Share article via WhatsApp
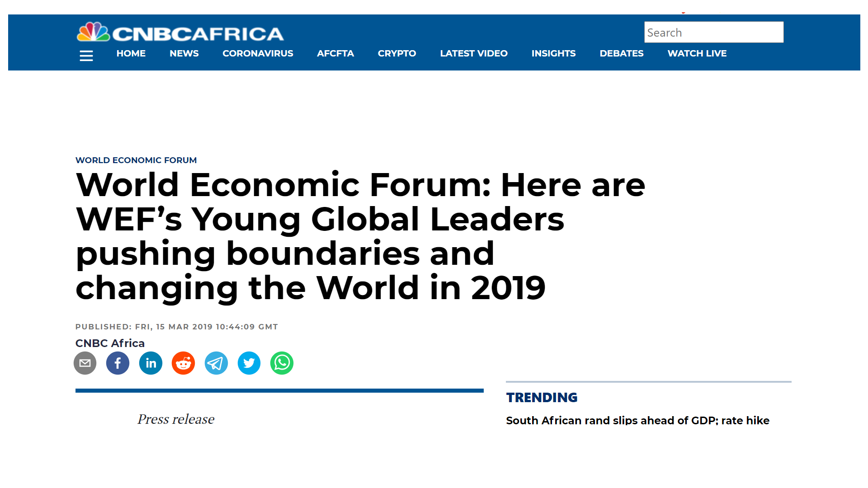This screenshot has height=488, width=868. pos(282,363)
